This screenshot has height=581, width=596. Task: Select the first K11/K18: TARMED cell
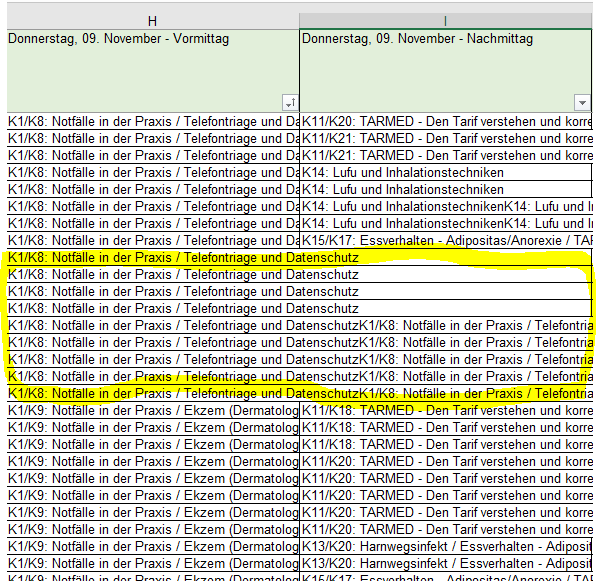pyautogui.click(x=445, y=411)
